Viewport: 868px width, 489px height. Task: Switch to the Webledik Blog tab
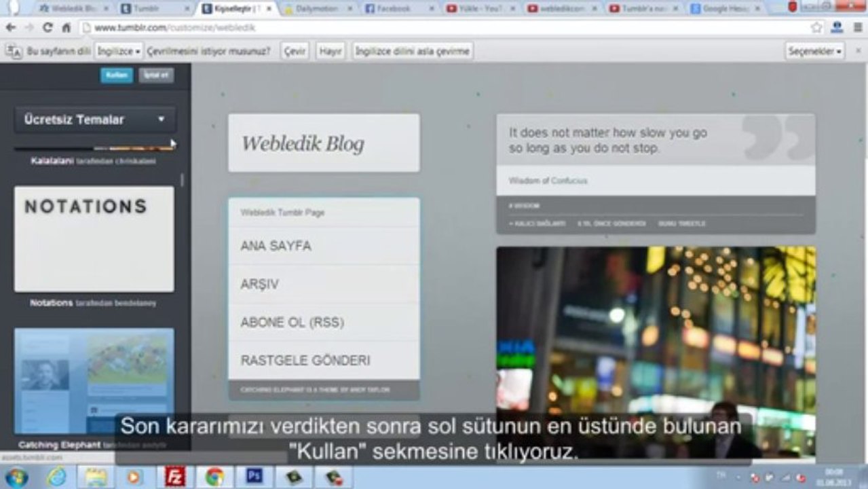(x=74, y=9)
